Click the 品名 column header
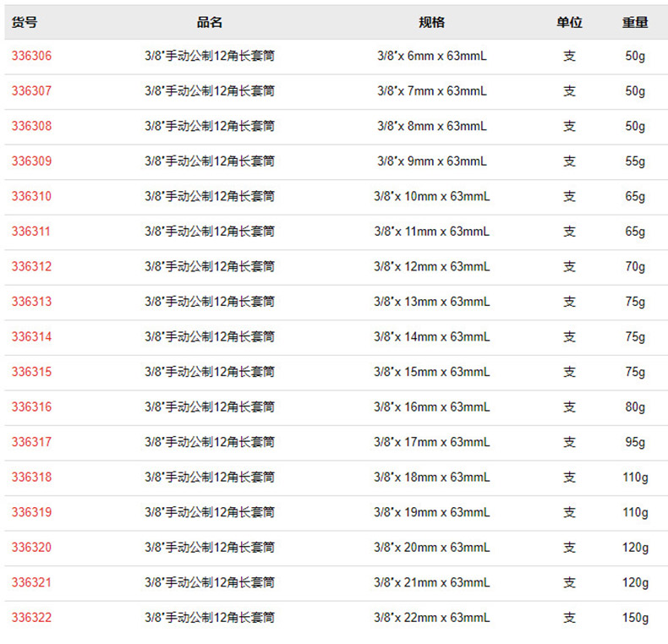The width and height of the screenshot is (668, 644). coord(209,23)
